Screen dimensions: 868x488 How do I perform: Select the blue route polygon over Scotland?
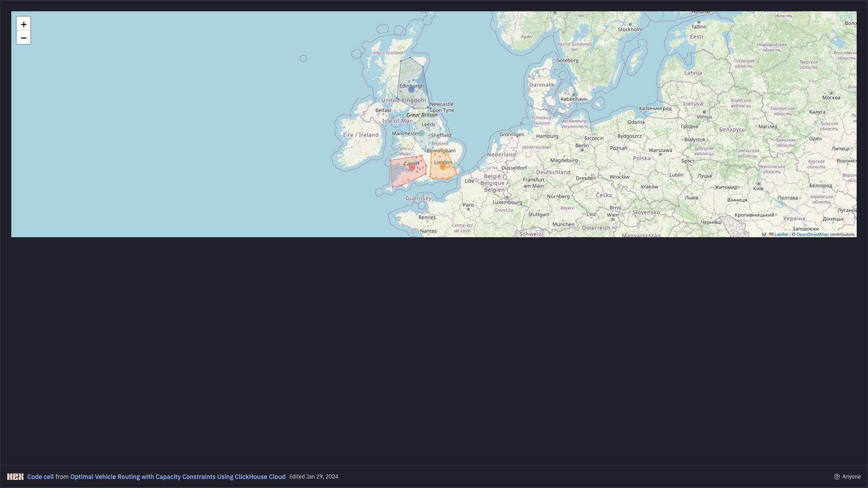[x=409, y=72]
